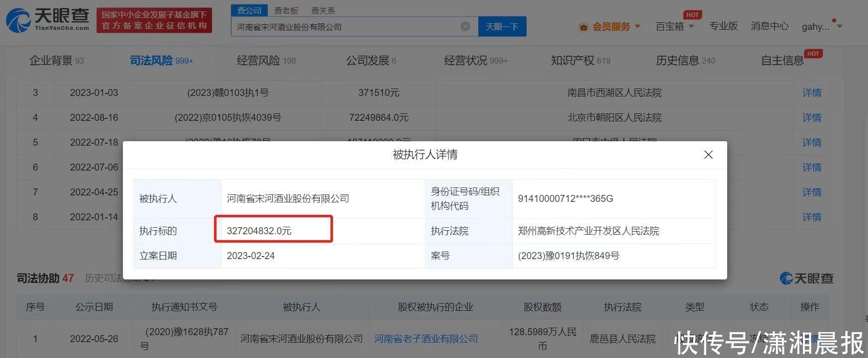Screen dimensions: 868x358
Task: Select the 查老板 search tab
Action: point(286,10)
